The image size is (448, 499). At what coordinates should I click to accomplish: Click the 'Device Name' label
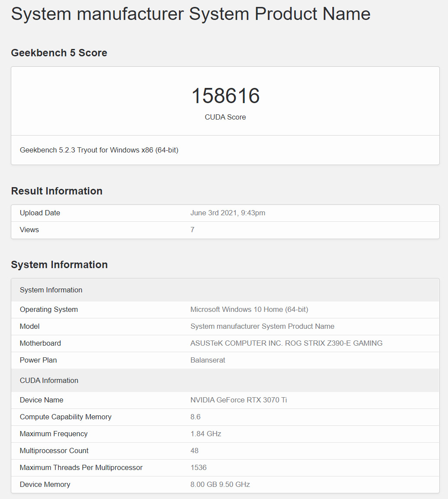pyautogui.click(x=42, y=400)
